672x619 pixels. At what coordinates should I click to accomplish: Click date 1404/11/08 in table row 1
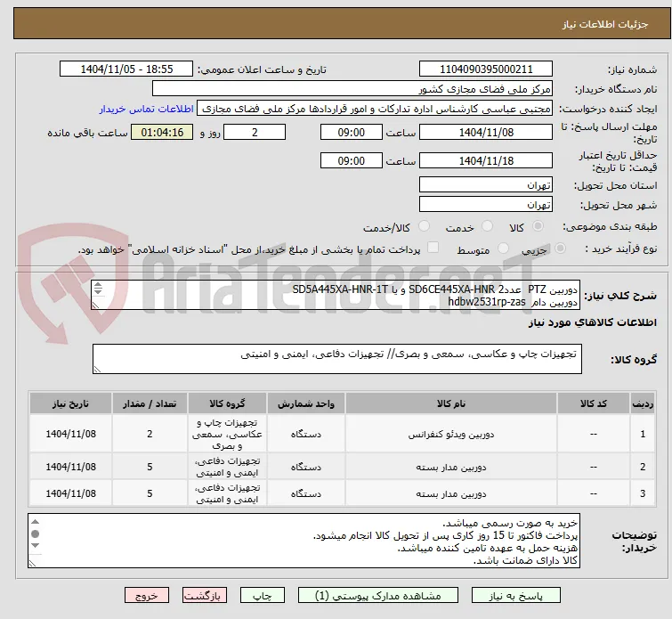click(70, 434)
